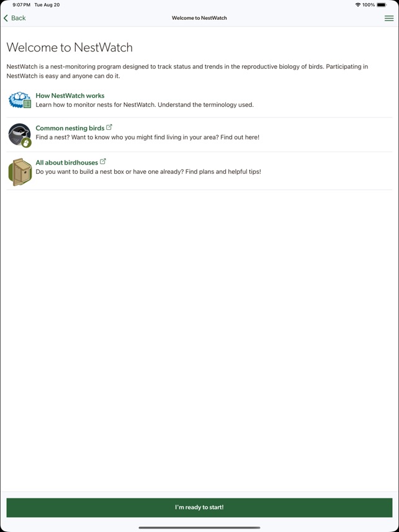The height and width of the screenshot is (532, 399).
Task: Click external link icon beside All about birdhouses
Action: point(103,161)
